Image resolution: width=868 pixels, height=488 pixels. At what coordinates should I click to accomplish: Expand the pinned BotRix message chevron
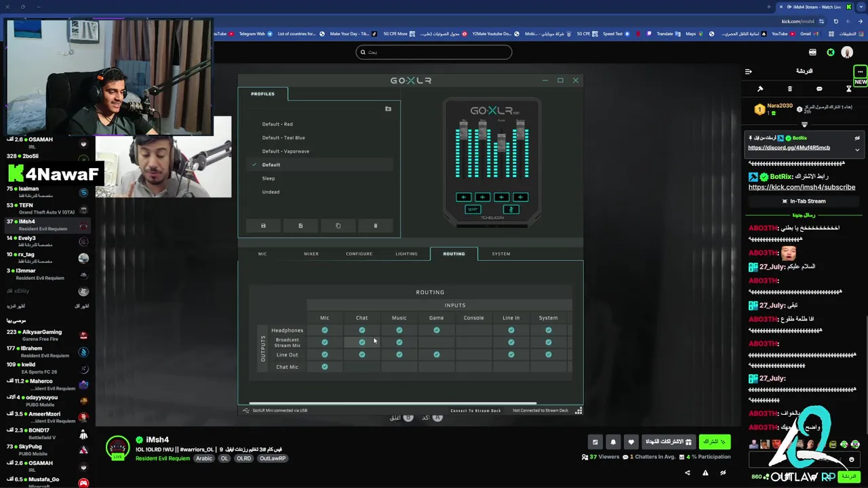tap(857, 149)
